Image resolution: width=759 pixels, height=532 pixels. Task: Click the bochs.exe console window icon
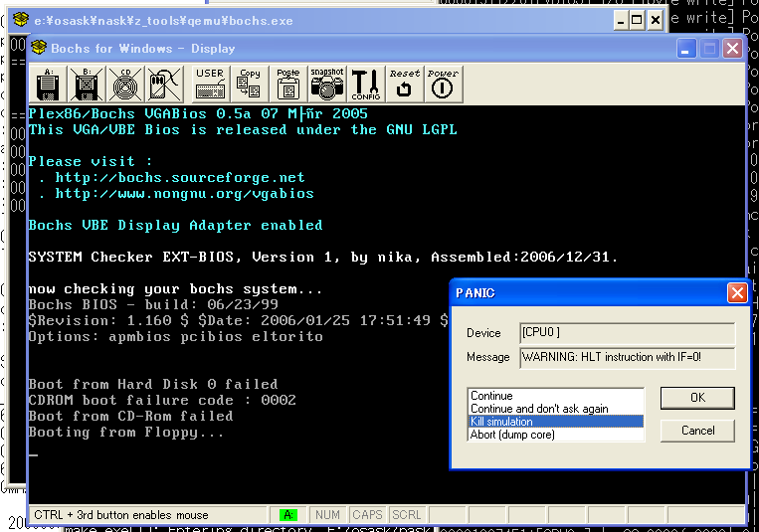click(21, 20)
